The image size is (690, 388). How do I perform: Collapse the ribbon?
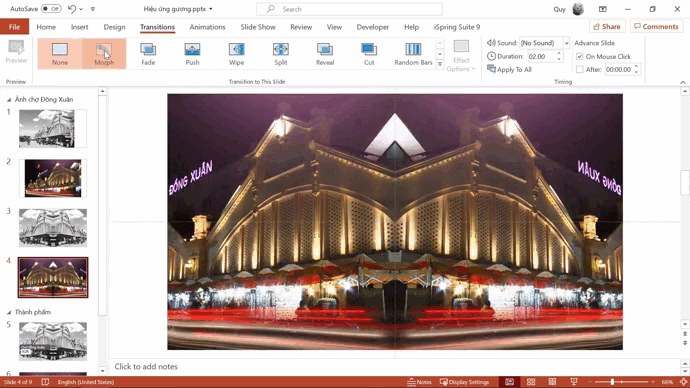683,82
